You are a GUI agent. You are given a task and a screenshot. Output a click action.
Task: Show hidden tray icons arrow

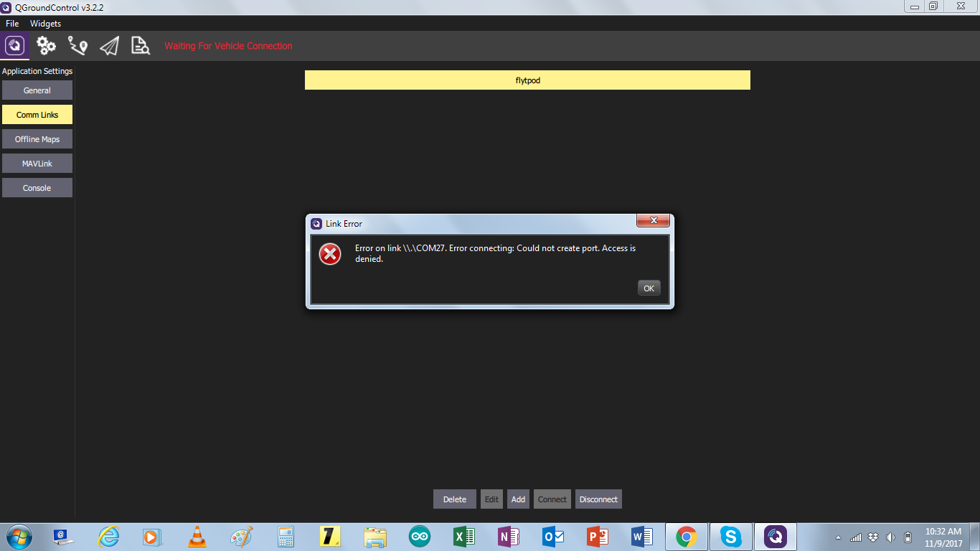pyautogui.click(x=839, y=537)
